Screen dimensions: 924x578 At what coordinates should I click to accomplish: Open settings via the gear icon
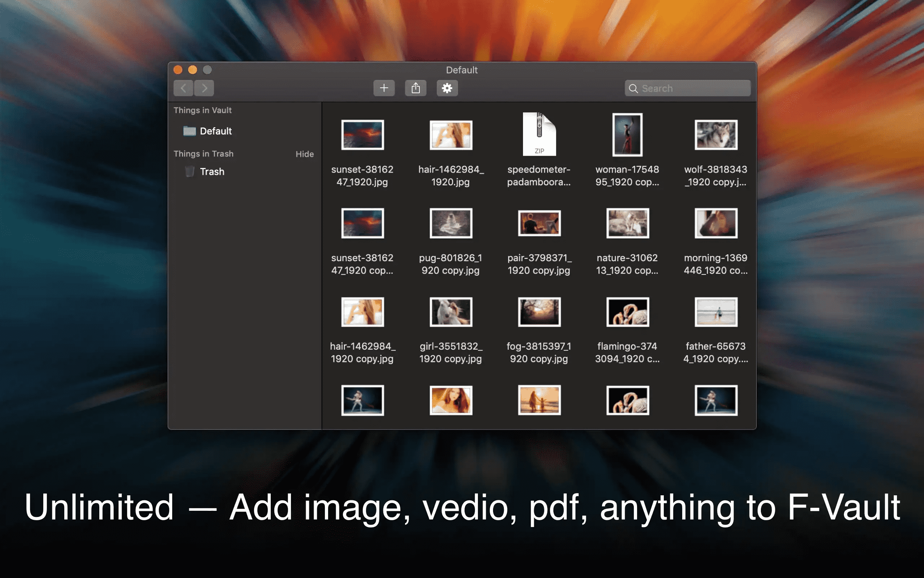point(447,88)
